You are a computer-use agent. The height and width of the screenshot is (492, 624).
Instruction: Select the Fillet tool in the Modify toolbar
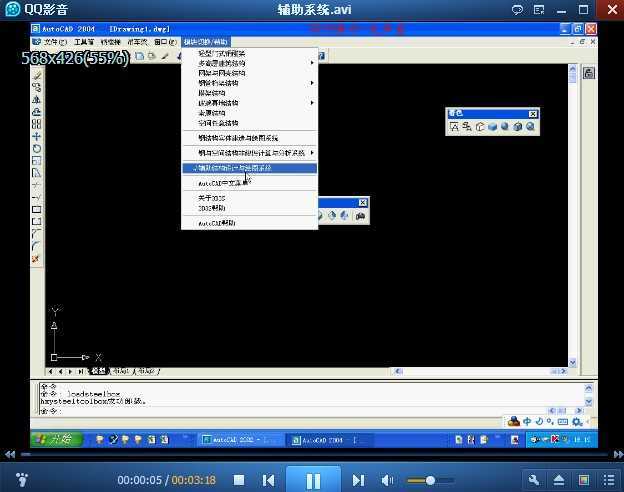click(x=37, y=246)
